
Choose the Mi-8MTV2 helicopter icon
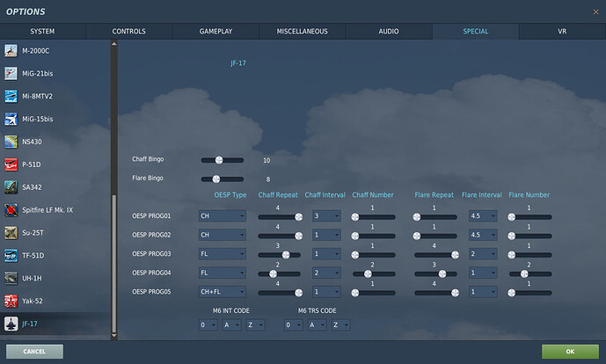(x=11, y=96)
